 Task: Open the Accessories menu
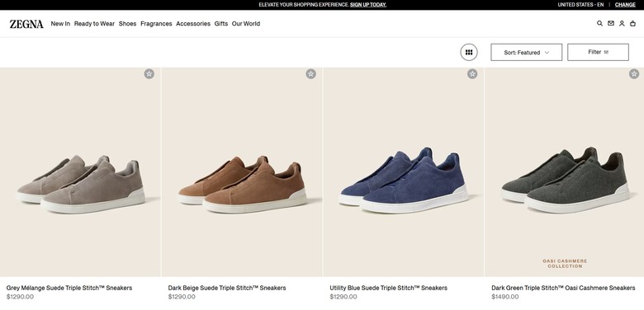click(x=193, y=24)
